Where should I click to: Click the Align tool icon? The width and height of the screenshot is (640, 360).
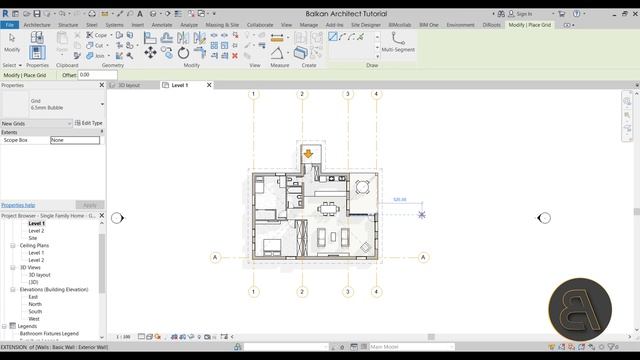click(x=150, y=38)
